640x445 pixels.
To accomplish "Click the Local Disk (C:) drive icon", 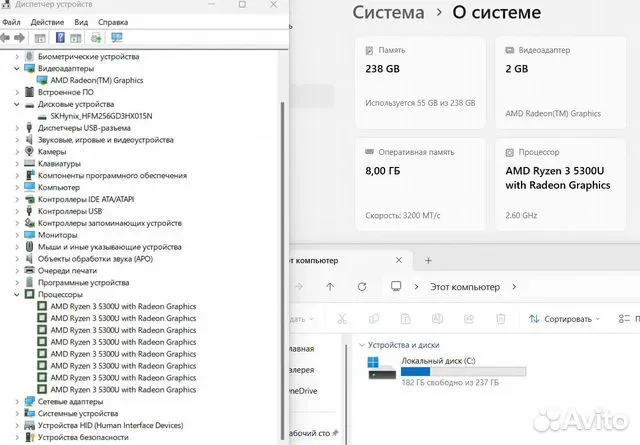I will pyautogui.click(x=382, y=368).
